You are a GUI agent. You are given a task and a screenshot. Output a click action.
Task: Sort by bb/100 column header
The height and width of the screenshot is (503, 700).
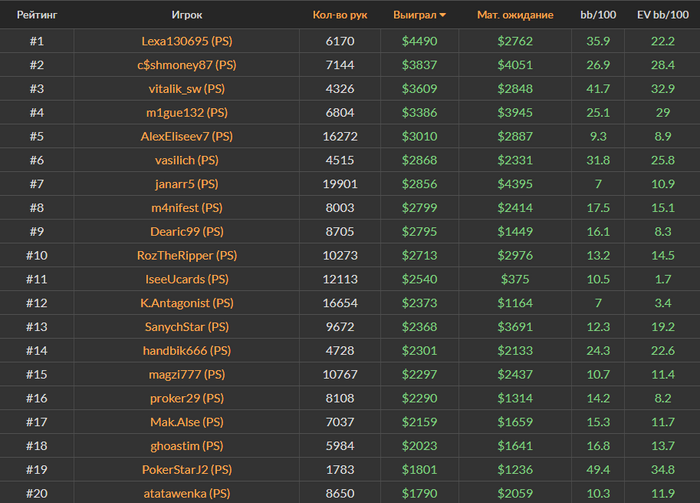click(x=597, y=15)
